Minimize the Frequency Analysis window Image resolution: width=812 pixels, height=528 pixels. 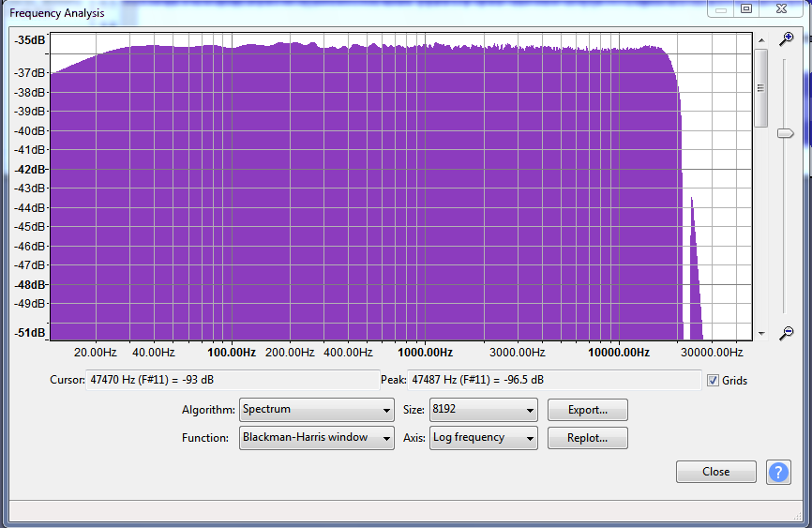click(721, 8)
